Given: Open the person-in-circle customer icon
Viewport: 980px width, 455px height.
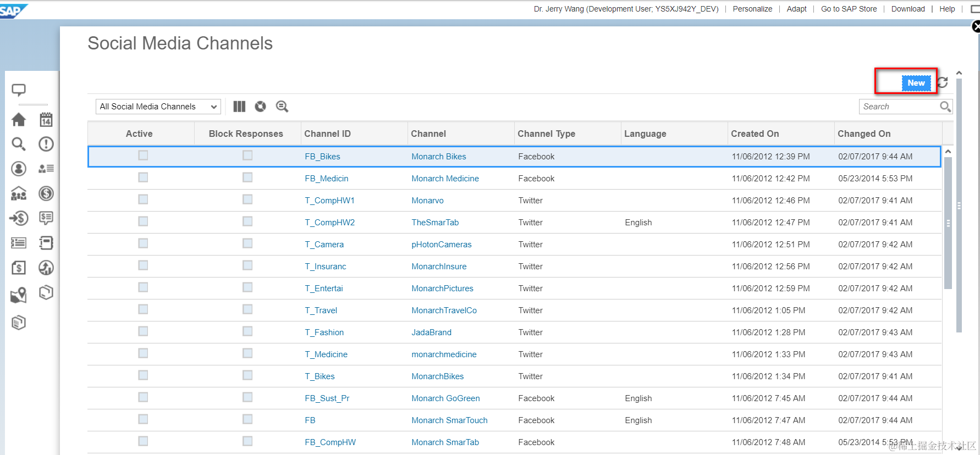Looking at the screenshot, I should 19,169.
